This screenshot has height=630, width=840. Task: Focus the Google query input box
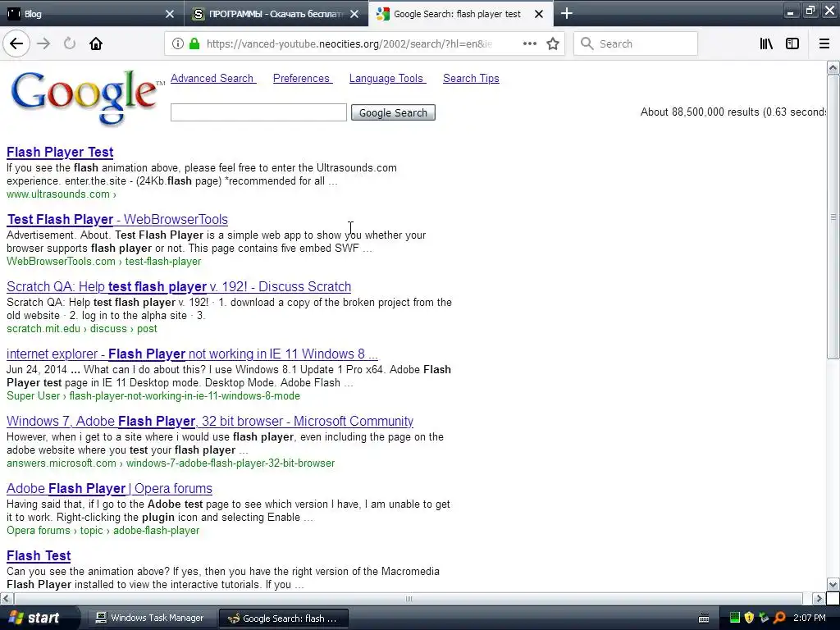click(x=258, y=112)
